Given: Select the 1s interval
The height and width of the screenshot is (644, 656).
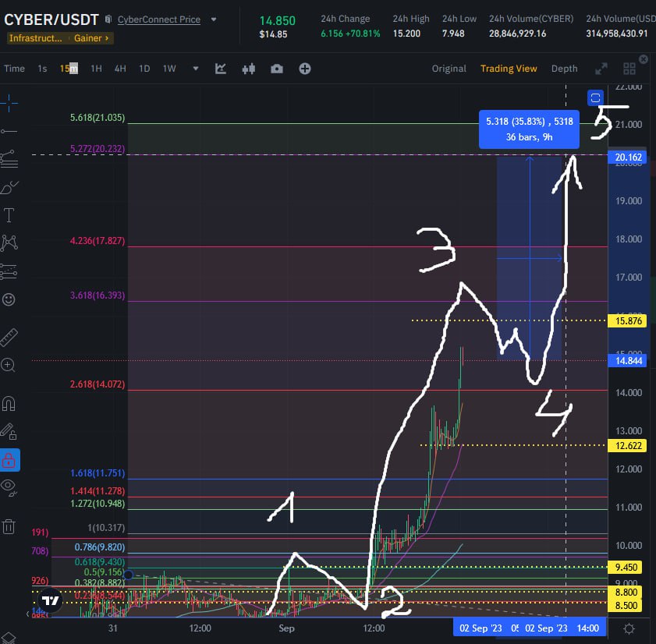Looking at the screenshot, I should (42, 69).
